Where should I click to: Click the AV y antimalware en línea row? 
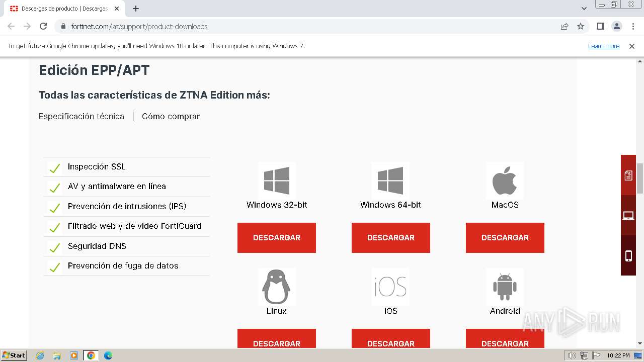point(127,187)
